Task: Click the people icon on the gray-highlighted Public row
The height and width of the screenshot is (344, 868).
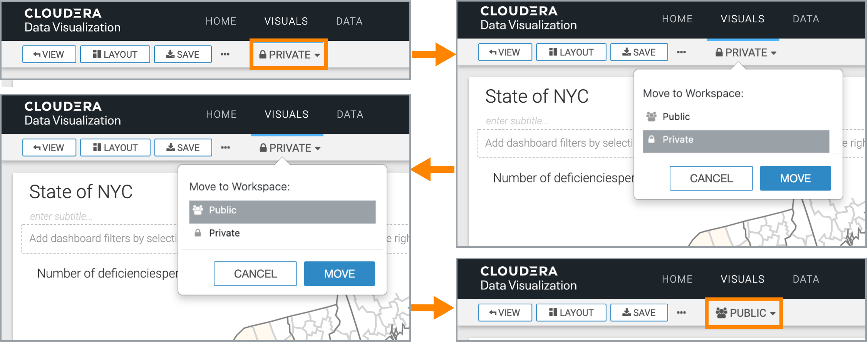Action: (198, 210)
